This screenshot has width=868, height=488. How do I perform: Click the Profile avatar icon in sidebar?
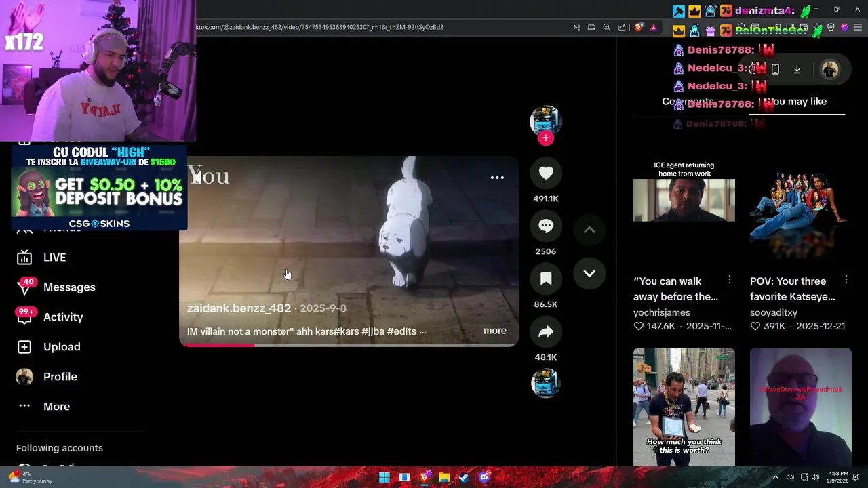24,377
